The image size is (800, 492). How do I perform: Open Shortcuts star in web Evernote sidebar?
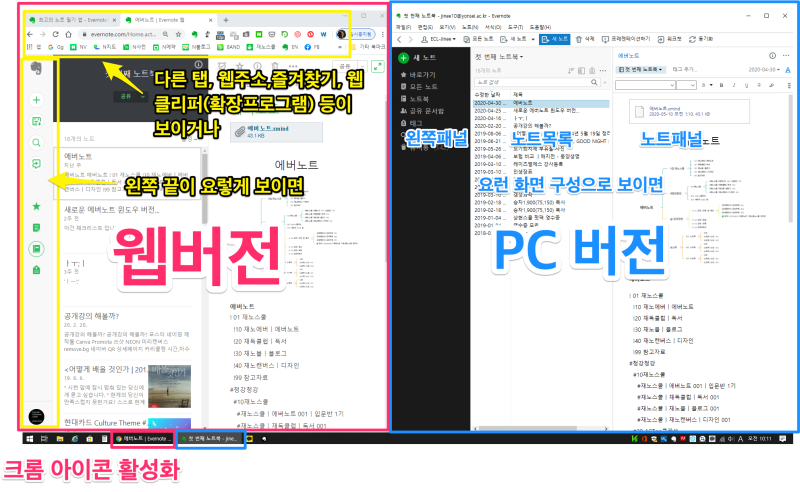tap(36, 206)
